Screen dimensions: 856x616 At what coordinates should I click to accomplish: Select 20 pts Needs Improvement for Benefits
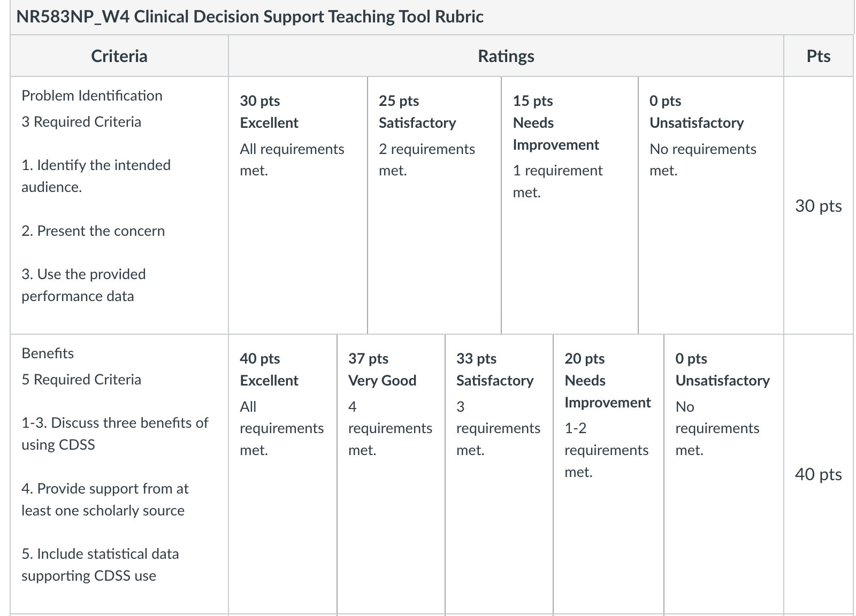[608, 474]
